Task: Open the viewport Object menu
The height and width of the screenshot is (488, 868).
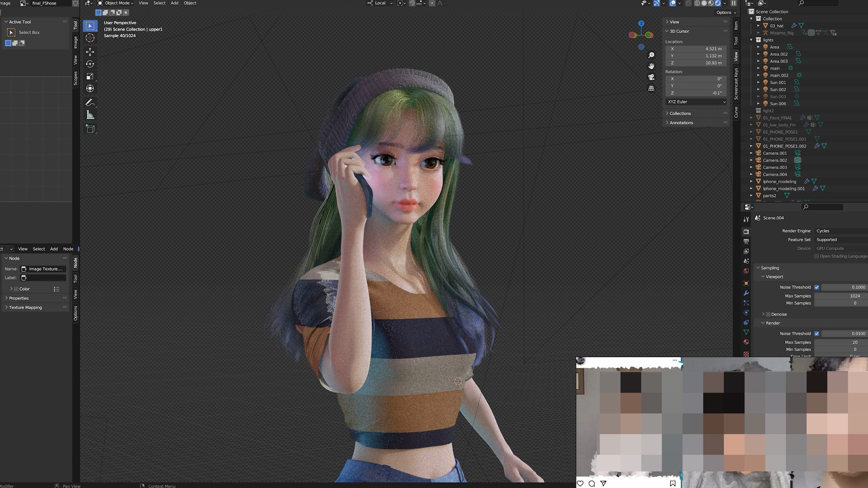Action: tap(190, 3)
